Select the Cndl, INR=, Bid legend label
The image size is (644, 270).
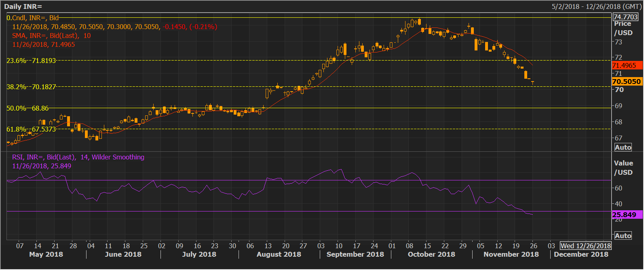point(33,18)
